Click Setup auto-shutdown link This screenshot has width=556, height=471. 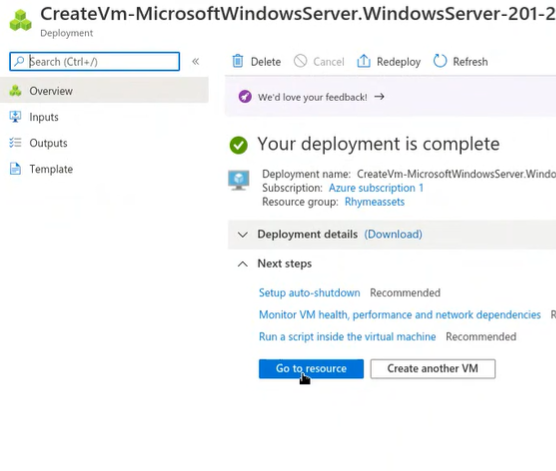309,293
